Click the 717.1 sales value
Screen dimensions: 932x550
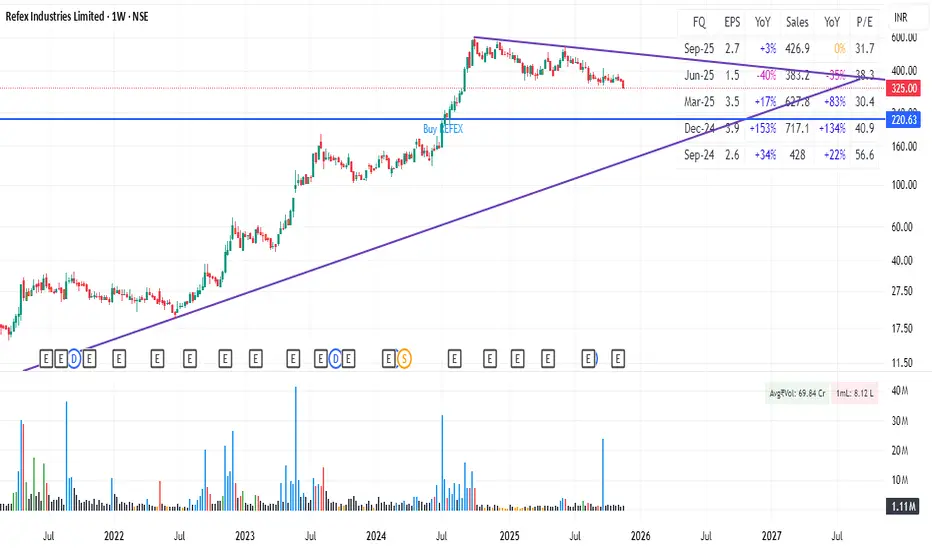[x=798, y=128]
